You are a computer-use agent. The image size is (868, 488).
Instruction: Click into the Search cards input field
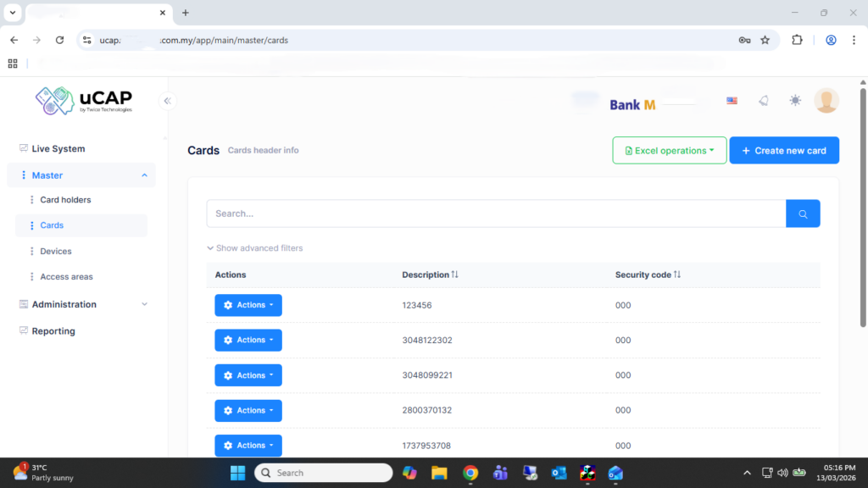click(496, 213)
